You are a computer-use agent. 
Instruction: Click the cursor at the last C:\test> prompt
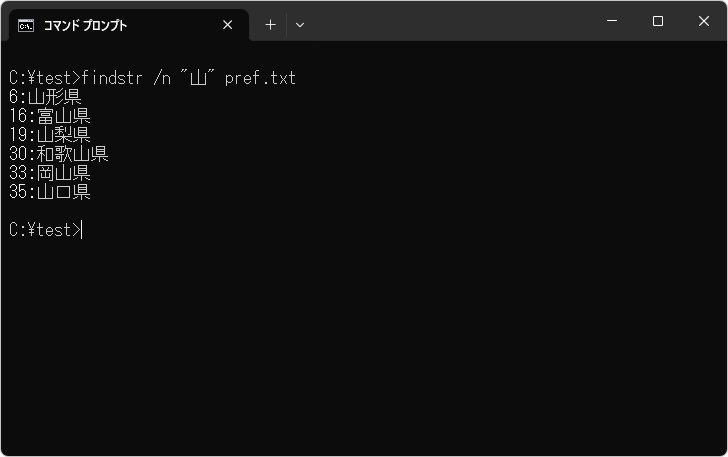(82, 230)
